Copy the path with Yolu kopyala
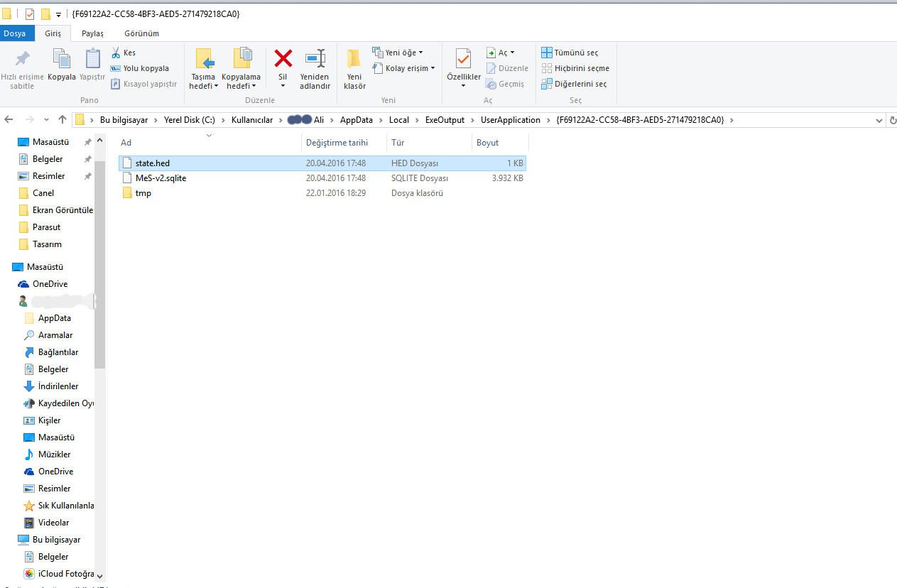 point(140,68)
